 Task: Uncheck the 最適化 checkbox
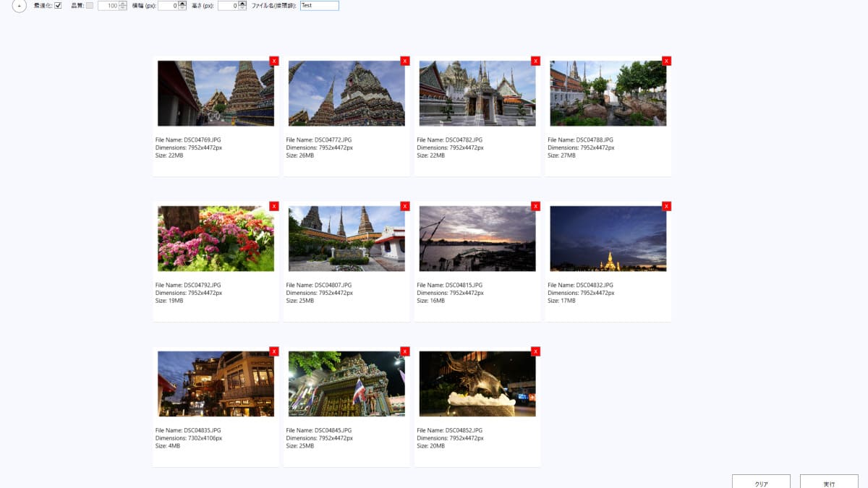pos(58,6)
